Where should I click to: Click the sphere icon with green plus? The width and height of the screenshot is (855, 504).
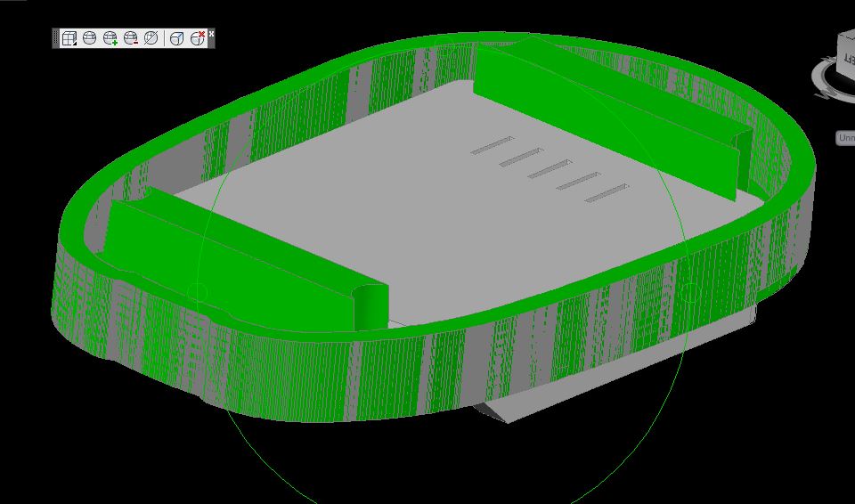pyautogui.click(x=110, y=38)
